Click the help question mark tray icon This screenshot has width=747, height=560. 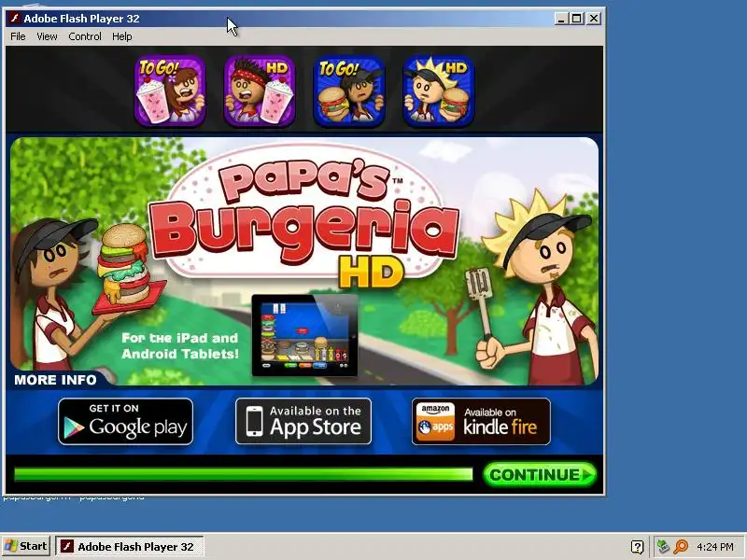click(x=637, y=547)
